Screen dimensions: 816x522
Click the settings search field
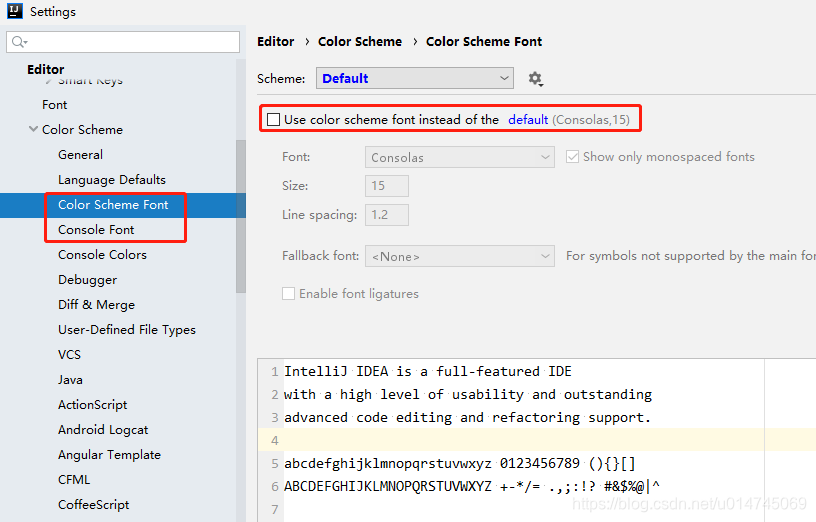point(123,42)
